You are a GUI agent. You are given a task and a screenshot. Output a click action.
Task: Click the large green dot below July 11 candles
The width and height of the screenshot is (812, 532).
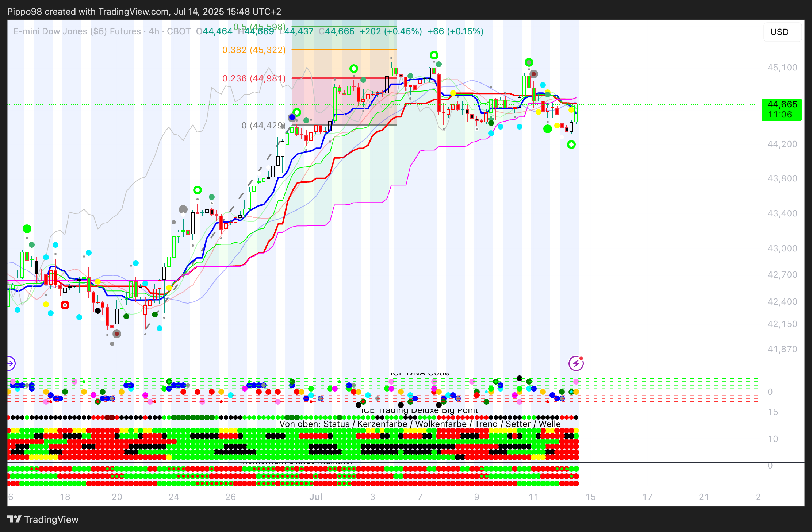click(x=547, y=129)
